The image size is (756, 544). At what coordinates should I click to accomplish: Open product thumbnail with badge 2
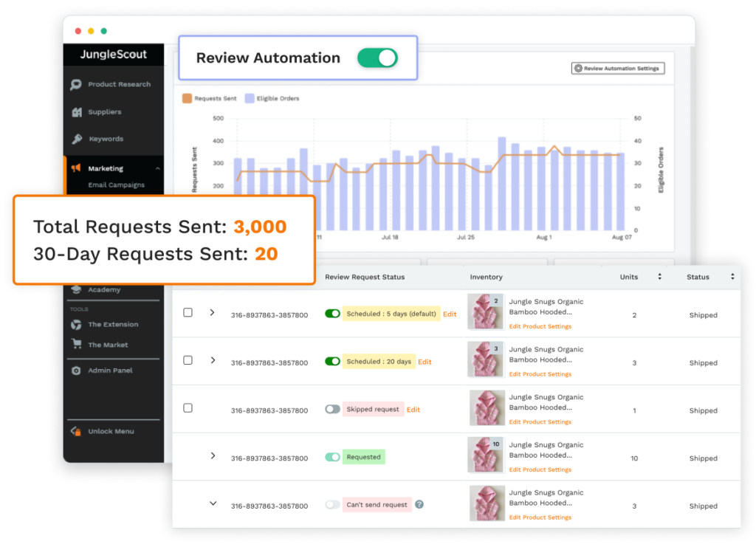[x=486, y=311]
